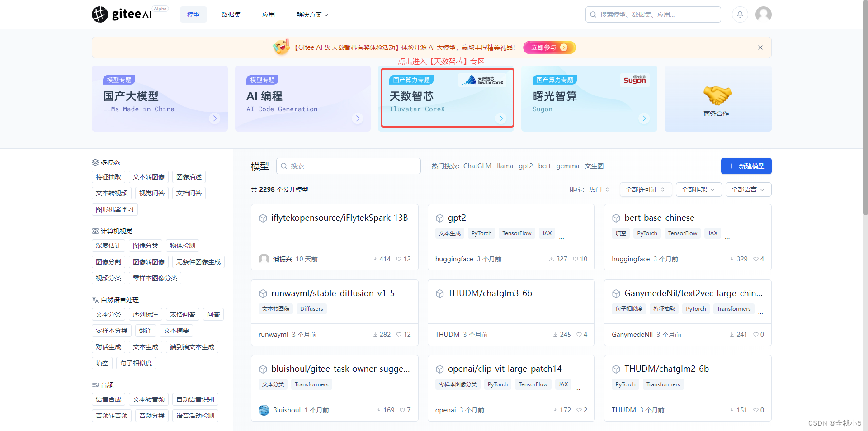Toggle the 翻译 filter tag
This screenshot has width=868, height=431.
point(146,331)
